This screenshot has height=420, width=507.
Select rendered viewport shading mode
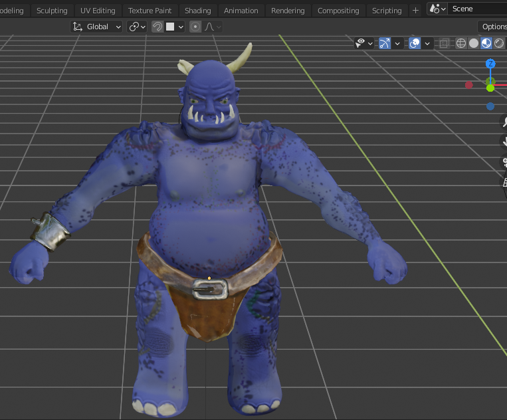pyautogui.click(x=499, y=43)
